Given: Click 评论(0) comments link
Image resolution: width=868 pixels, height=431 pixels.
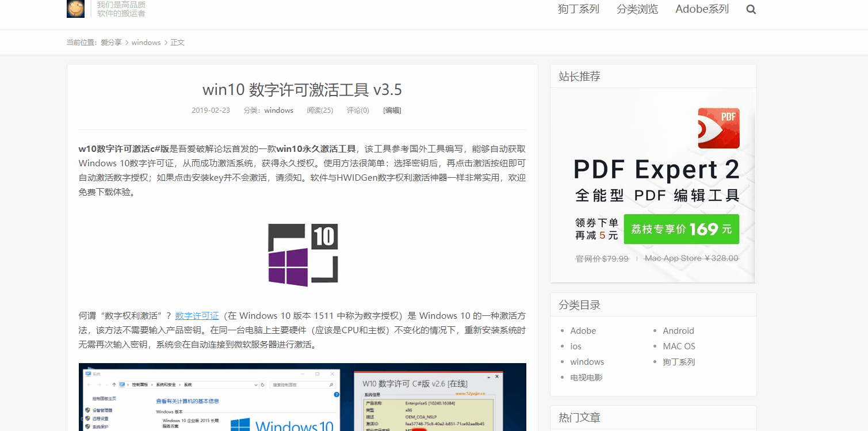Looking at the screenshot, I should coord(358,110).
